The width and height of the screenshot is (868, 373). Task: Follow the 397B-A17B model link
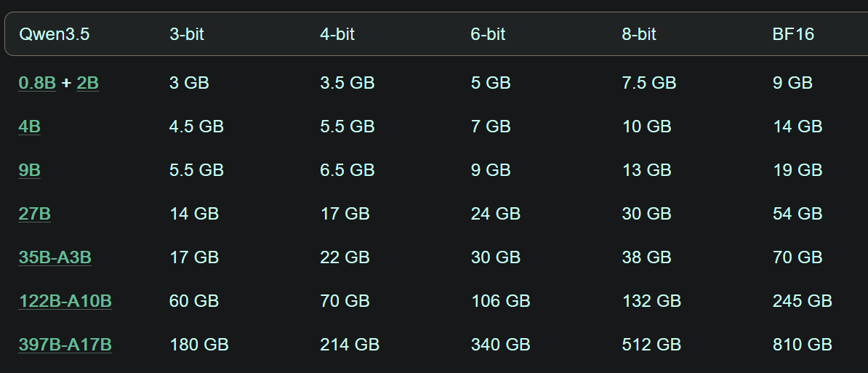[65, 345]
